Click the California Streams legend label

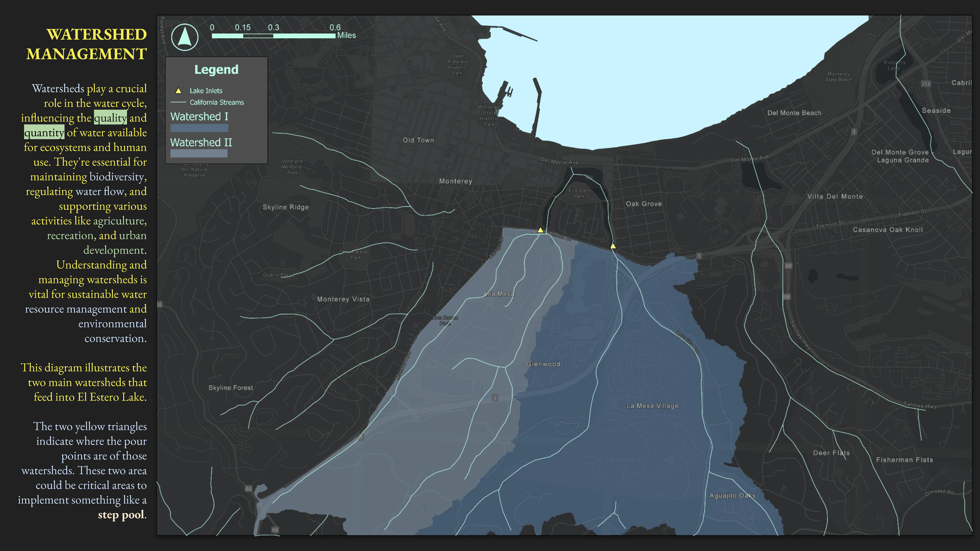pyautogui.click(x=217, y=102)
